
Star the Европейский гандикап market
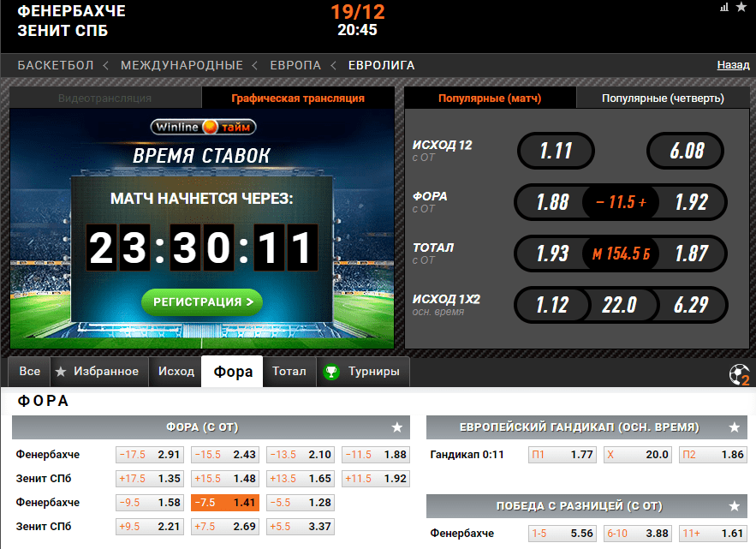(x=735, y=427)
